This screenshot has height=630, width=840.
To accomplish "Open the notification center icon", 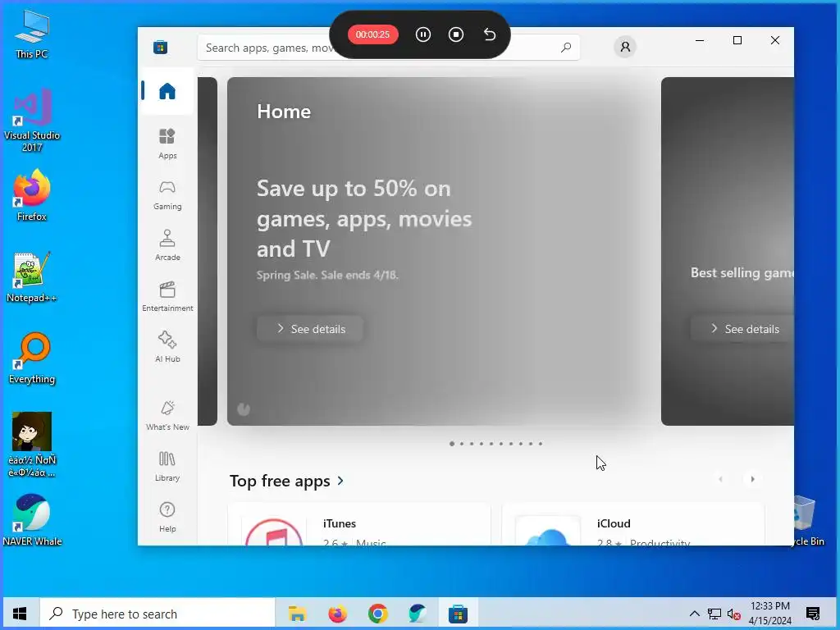I will click(x=813, y=614).
